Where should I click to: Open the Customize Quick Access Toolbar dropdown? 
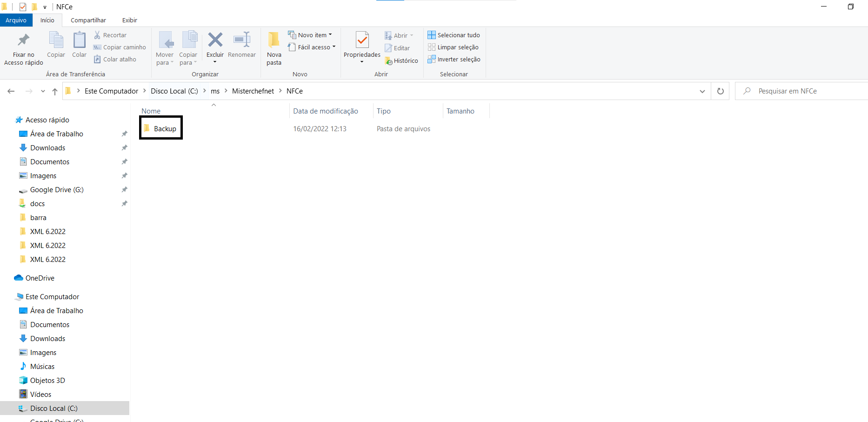45,7
